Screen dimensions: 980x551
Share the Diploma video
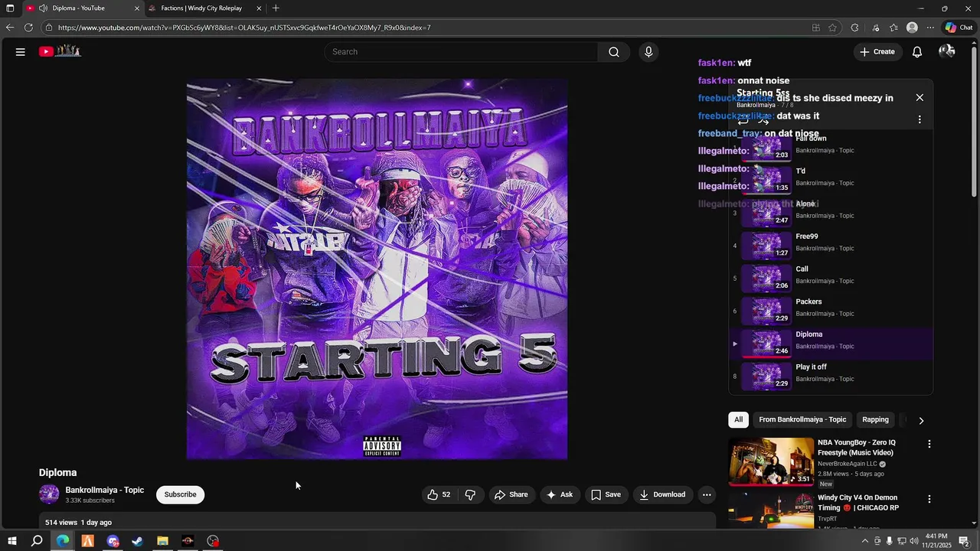(511, 494)
